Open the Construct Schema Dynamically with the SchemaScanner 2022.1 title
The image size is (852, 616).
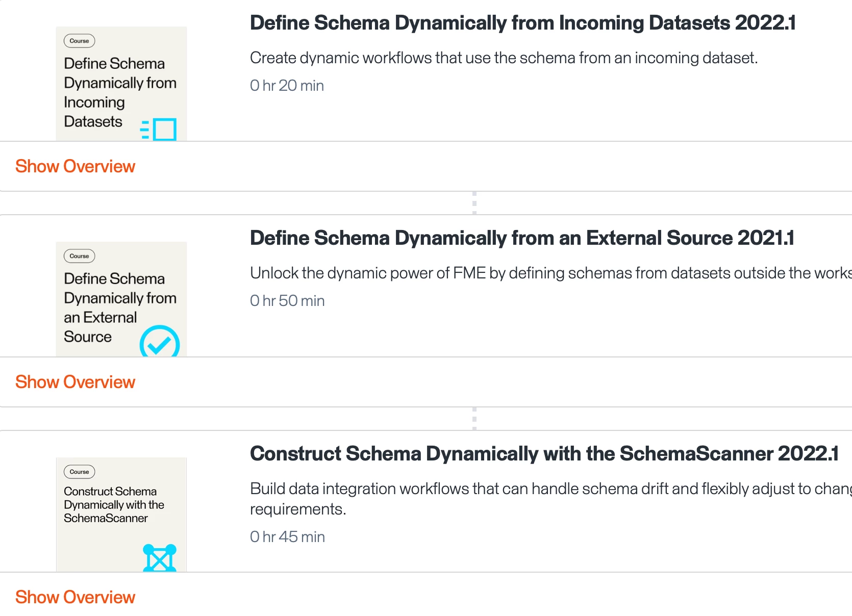pos(544,454)
